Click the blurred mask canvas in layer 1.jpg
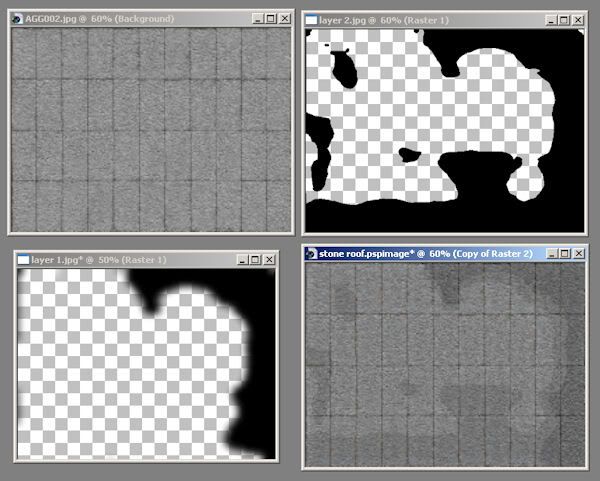Screen dimensions: 600x481 pos(146,364)
